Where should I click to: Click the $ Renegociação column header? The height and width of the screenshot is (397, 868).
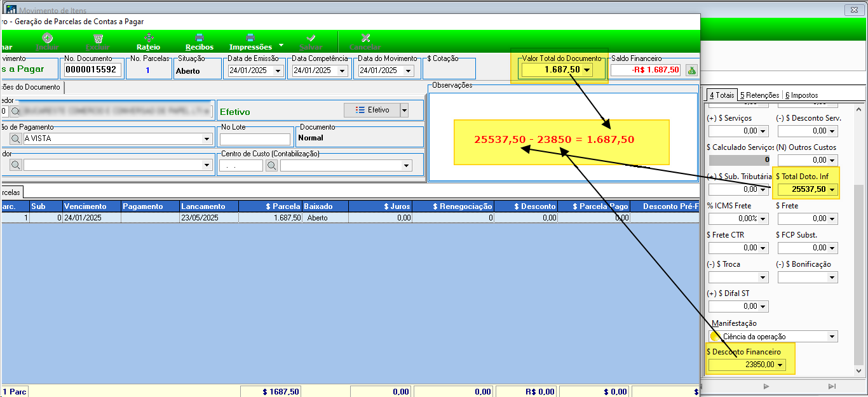point(453,206)
